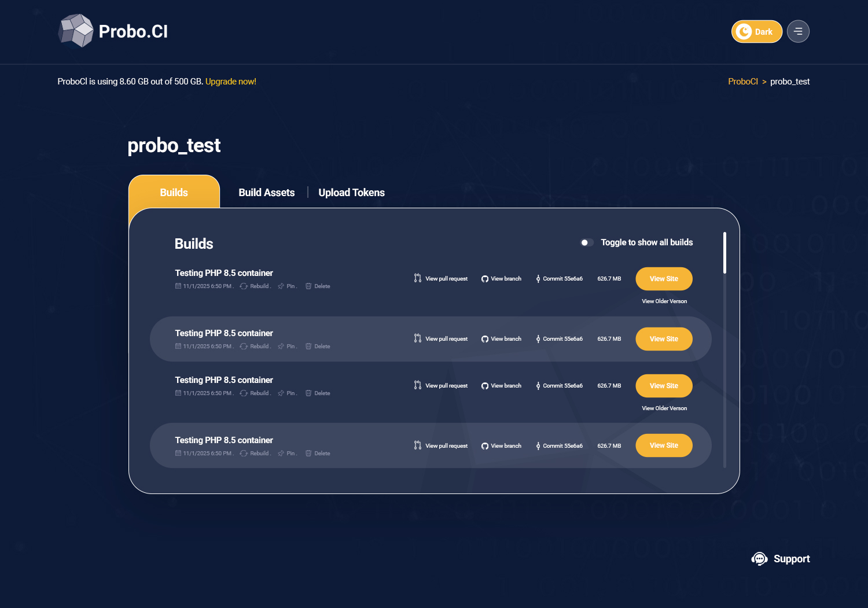Click the Probo.CI cube logo

[x=76, y=30]
